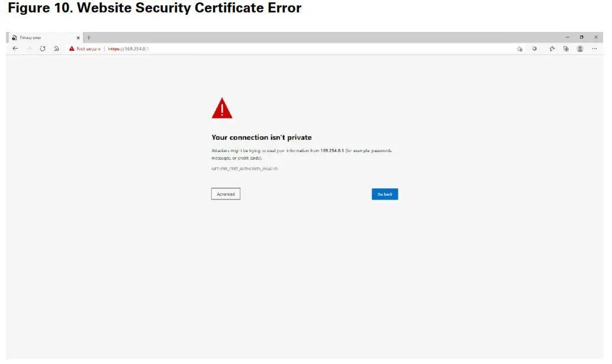612x364 pixels.
Task: Go back using the browser back arrow
Action: (15, 49)
